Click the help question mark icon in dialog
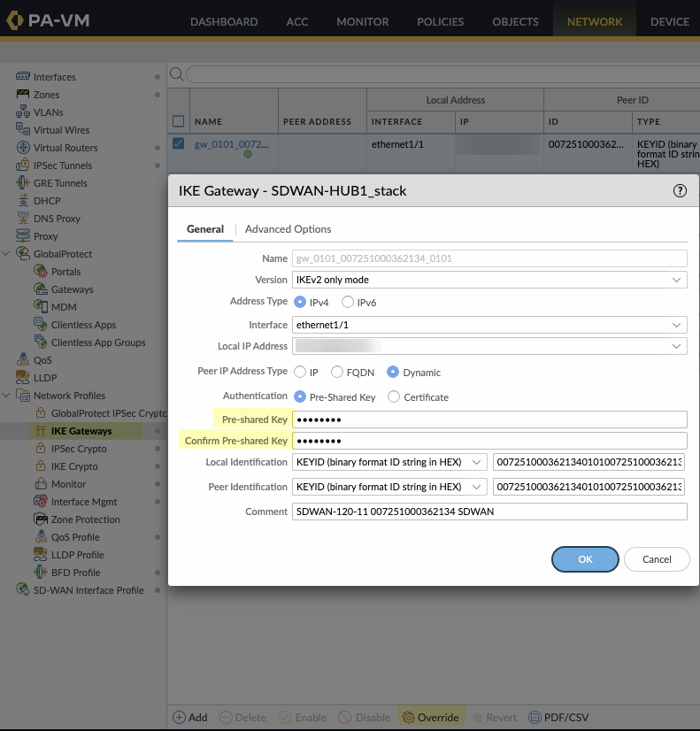Viewport: 700px width, 731px height. click(680, 190)
